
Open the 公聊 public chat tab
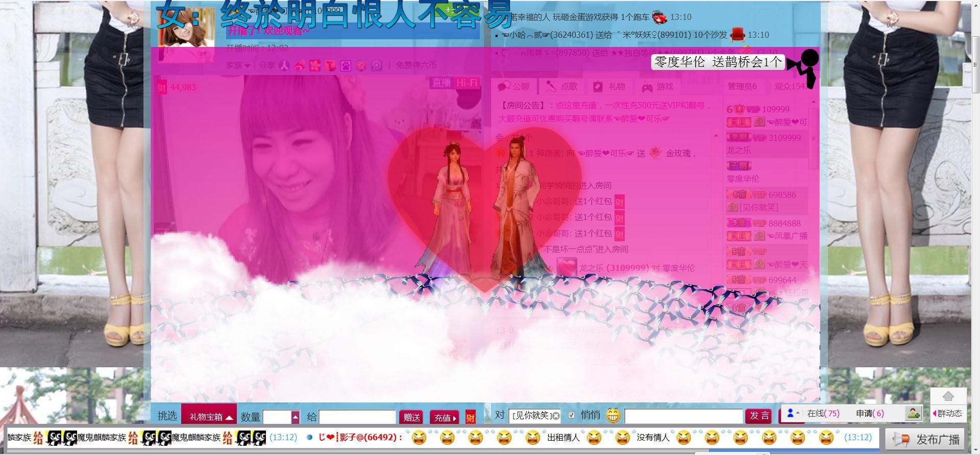(514, 87)
